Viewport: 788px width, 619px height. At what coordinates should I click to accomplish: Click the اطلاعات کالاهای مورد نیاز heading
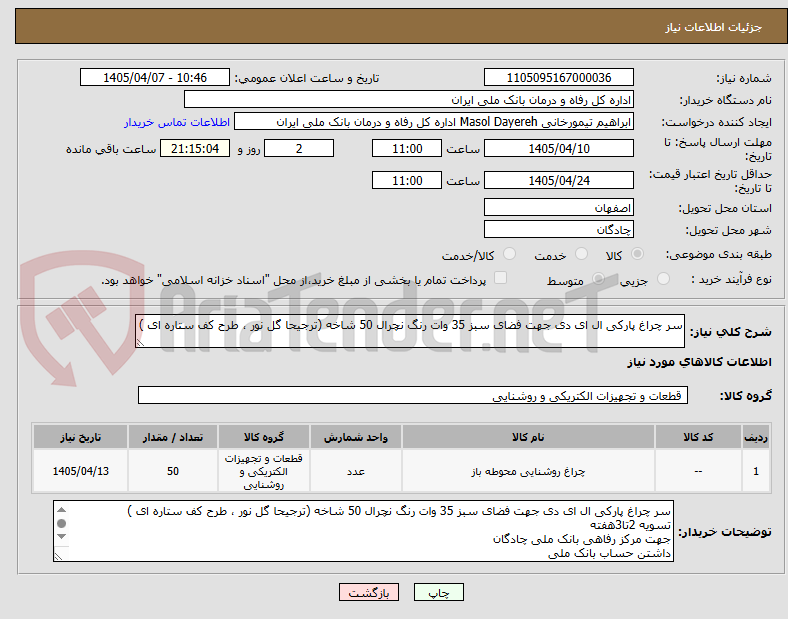(x=699, y=362)
